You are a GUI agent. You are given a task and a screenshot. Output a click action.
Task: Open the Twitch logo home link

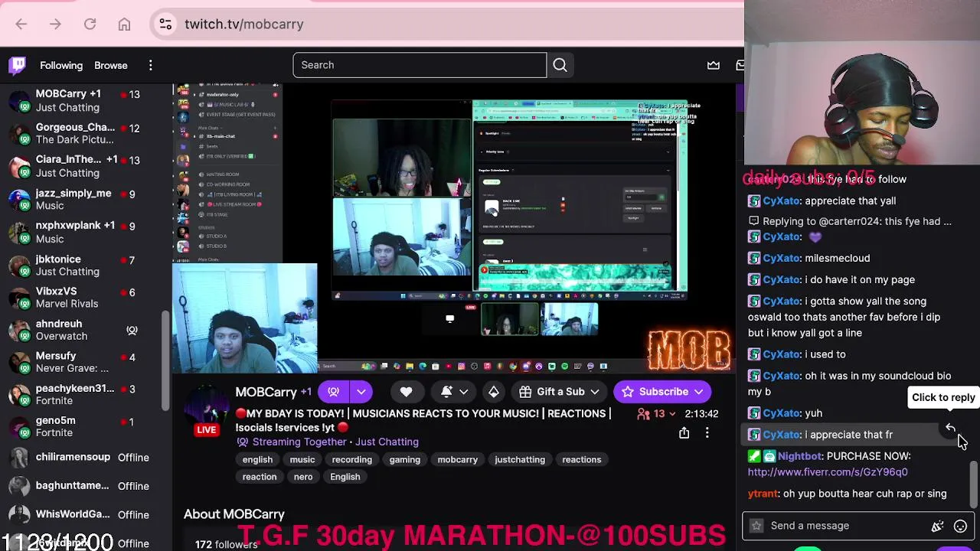pyautogui.click(x=17, y=65)
